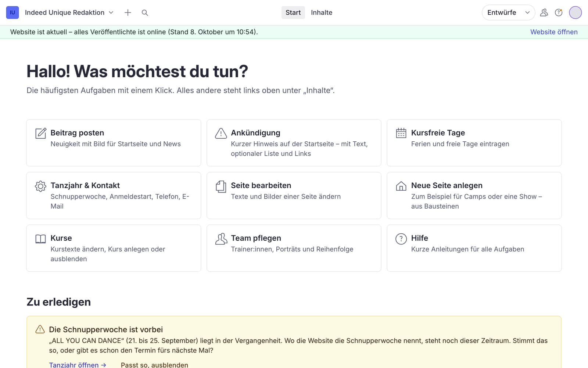Image resolution: width=588 pixels, height=368 pixels.
Task: Click the warning triangle icon of Ankündigung
Action: tap(221, 133)
